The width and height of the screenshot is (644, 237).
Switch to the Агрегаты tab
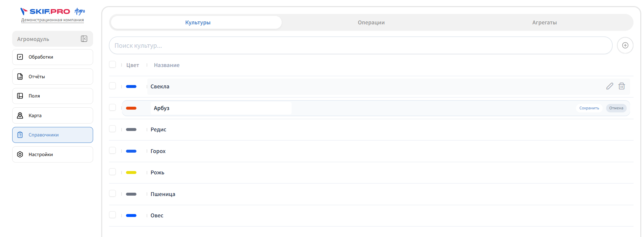[x=544, y=22]
